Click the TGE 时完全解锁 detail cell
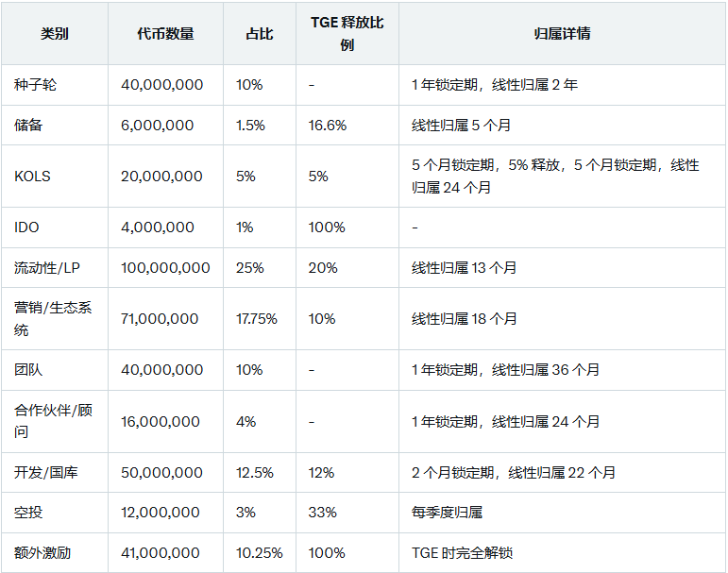The image size is (728, 573). click(562, 553)
